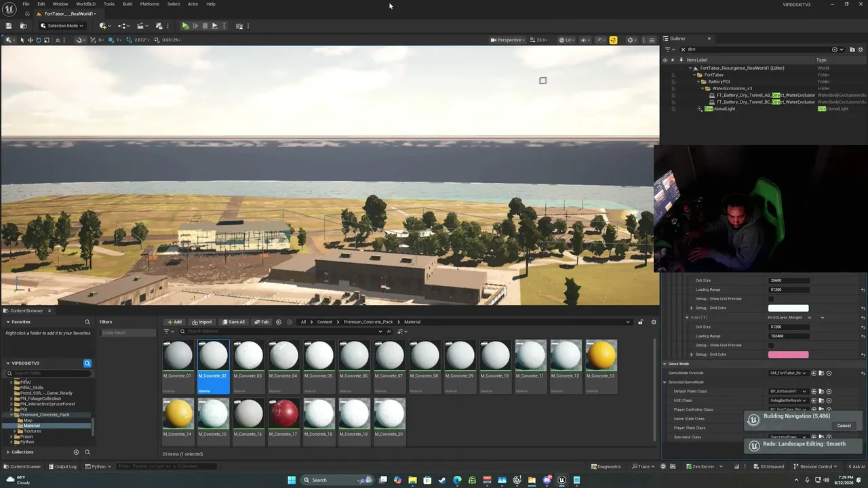Click the search icon in Favorites header
868x488 pixels.
87,322
